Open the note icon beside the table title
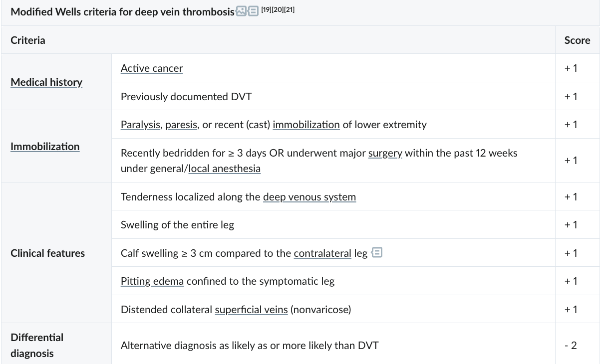The width and height of the screenshot is (600, 364). pyautogui.click(x=253, y=11)
